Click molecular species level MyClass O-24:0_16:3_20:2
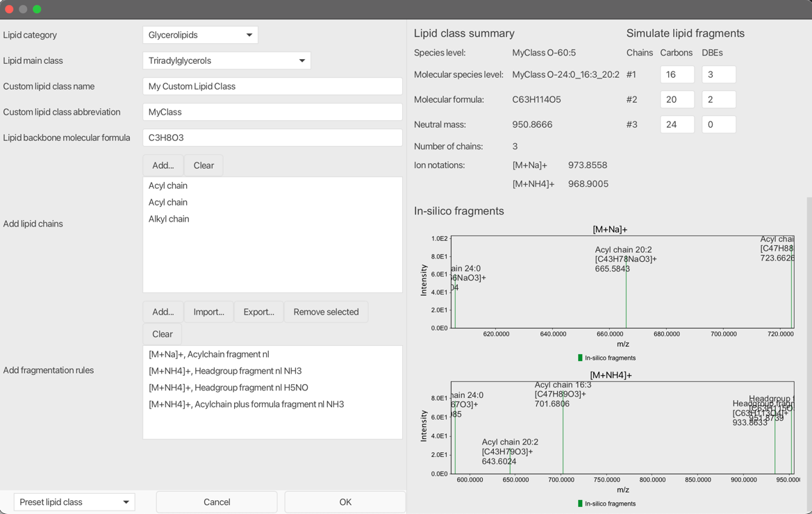812x514 pixels. [565, 74]
